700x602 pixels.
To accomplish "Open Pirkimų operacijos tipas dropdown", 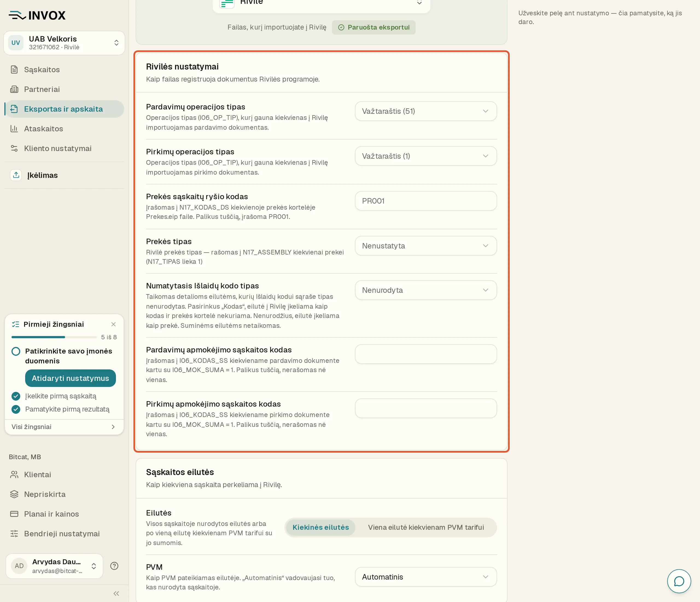I will point(426,156).
